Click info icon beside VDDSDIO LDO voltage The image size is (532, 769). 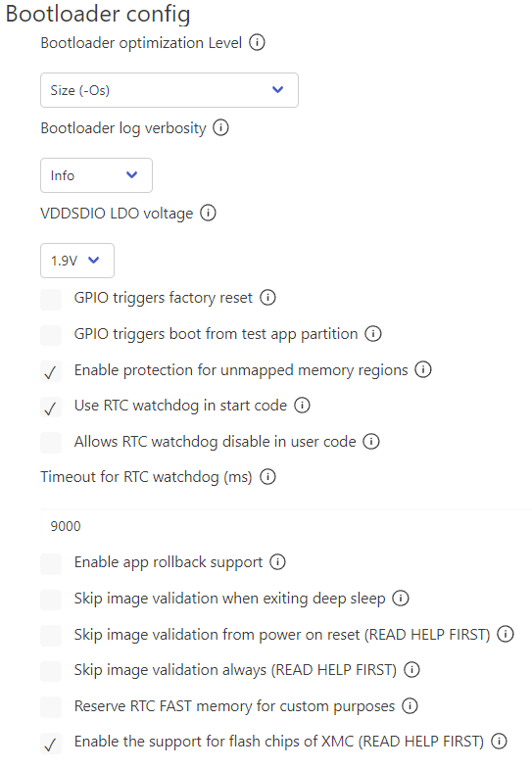click(x=208, y=213)
